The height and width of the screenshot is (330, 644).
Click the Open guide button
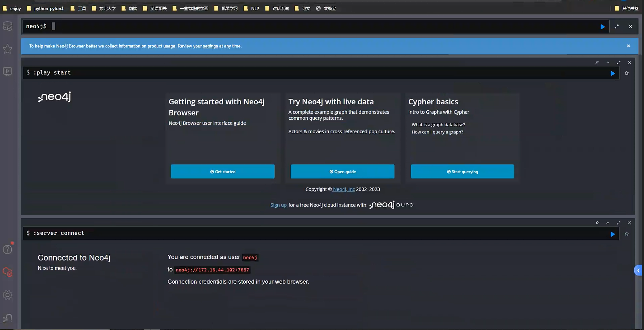click(x=342, y=172)
